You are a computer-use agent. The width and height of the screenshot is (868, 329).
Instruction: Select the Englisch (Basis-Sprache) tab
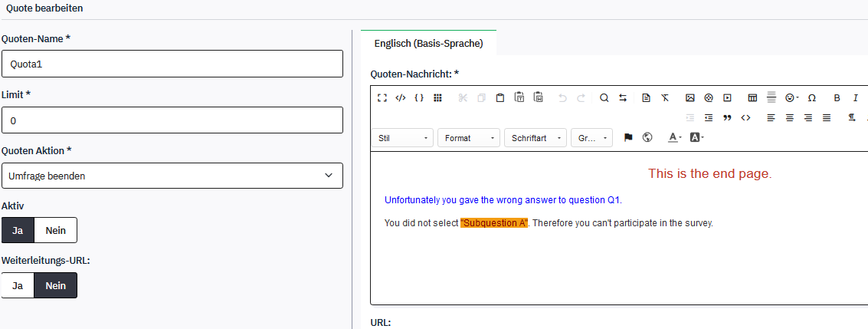tap(428, 43)
